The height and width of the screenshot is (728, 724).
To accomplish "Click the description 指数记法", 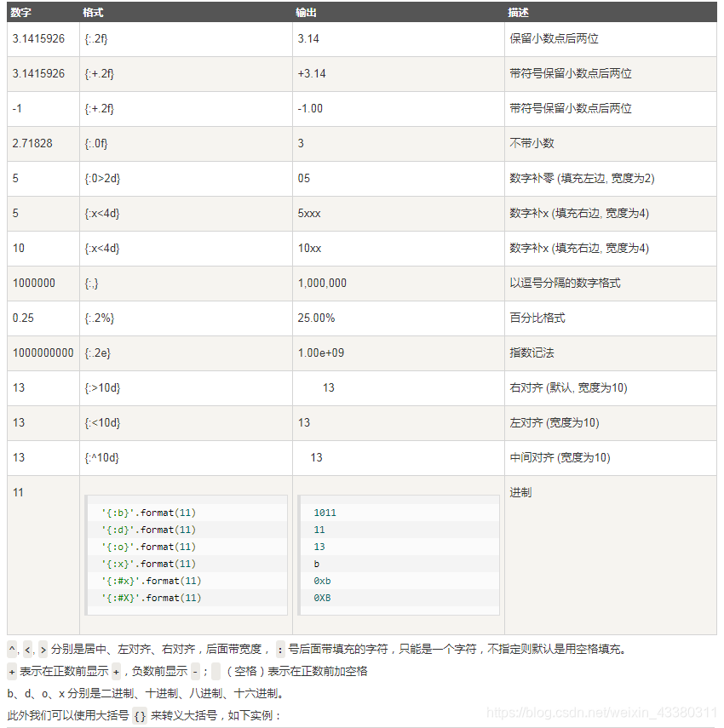I will (x=532, y=353).
